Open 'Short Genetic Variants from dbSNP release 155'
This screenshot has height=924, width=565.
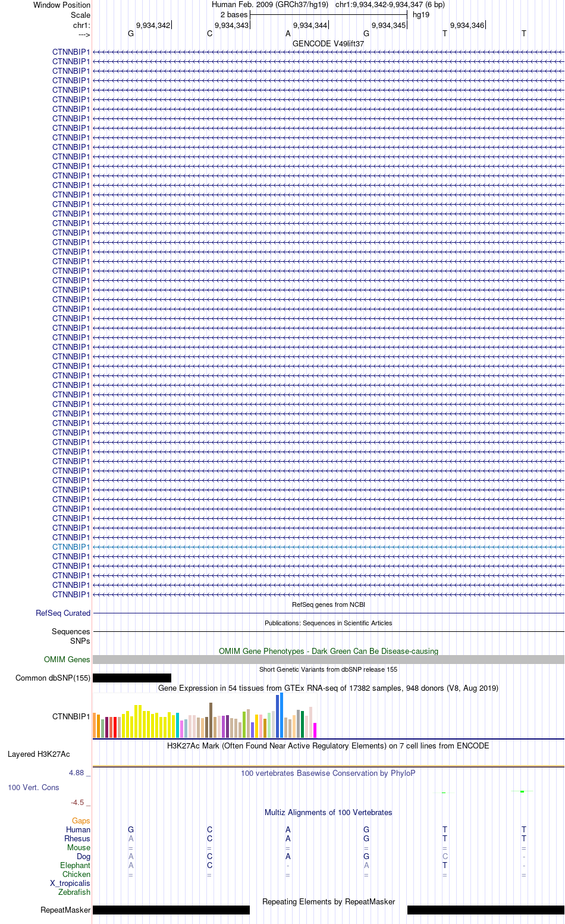tap(328, 669)
